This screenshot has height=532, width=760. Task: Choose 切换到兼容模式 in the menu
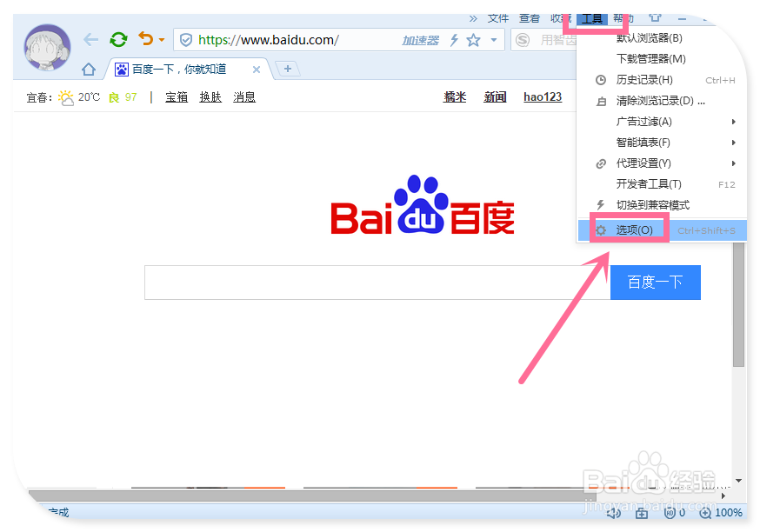661,205
